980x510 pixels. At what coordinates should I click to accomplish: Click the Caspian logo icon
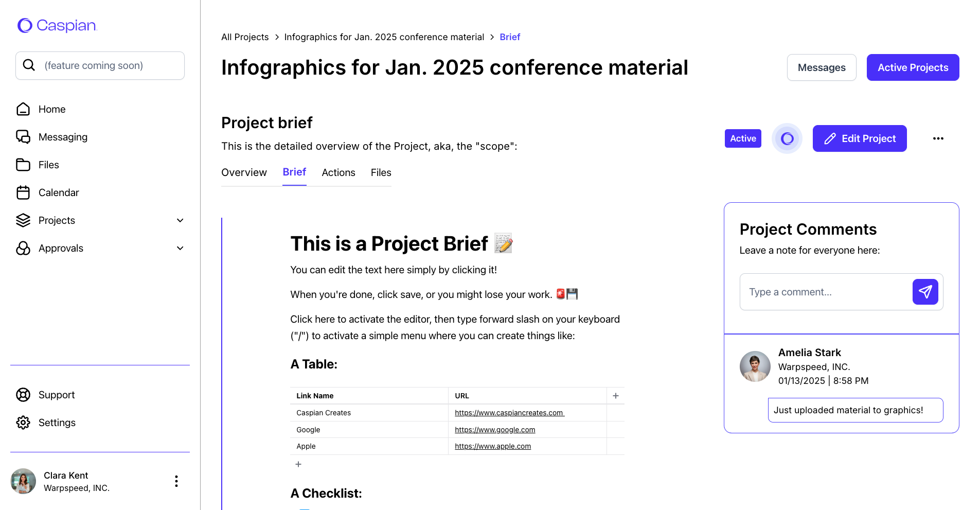point(25,25)
